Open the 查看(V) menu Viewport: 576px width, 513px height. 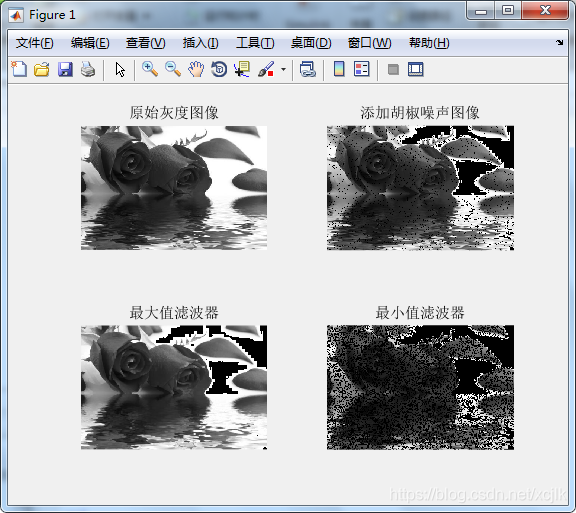coord(145,43)
